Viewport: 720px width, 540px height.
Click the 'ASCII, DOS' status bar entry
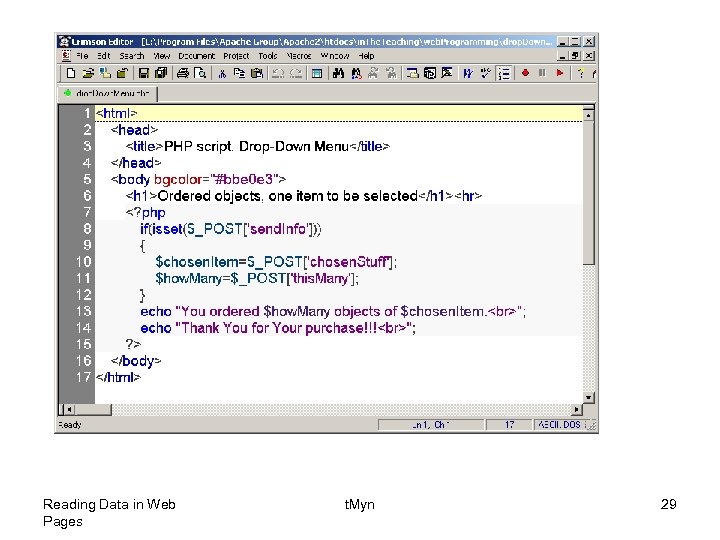point(559,425)
